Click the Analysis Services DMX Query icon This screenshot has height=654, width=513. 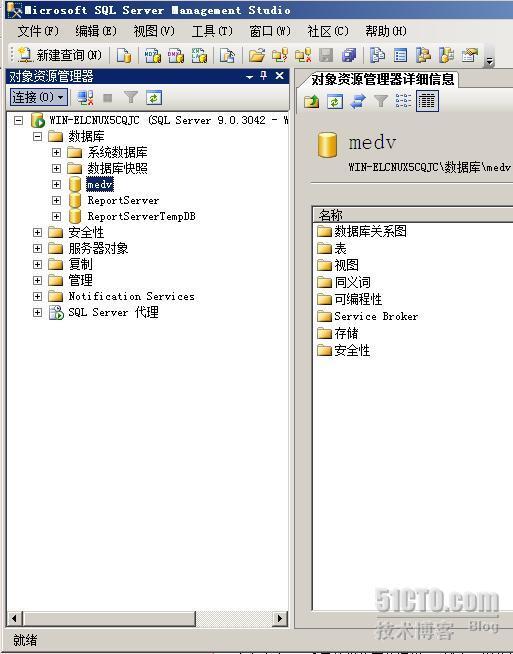(x=176, y=55)
